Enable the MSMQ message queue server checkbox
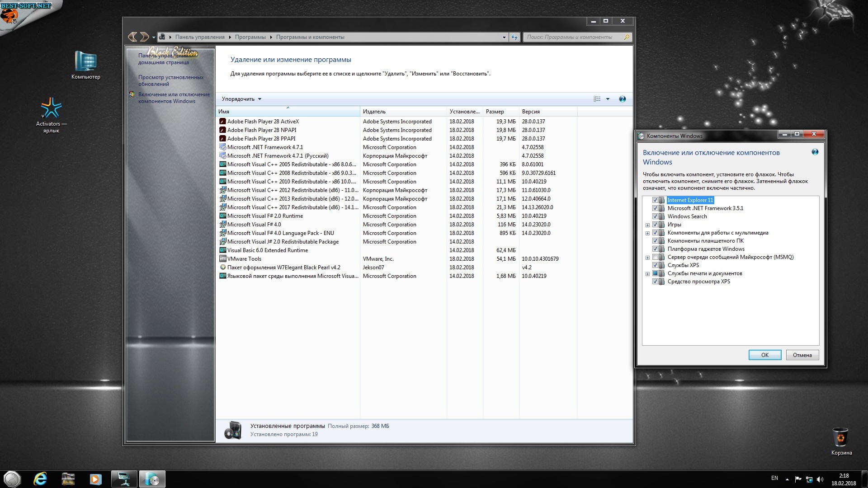The image size is (868, 488). (655, 257)
